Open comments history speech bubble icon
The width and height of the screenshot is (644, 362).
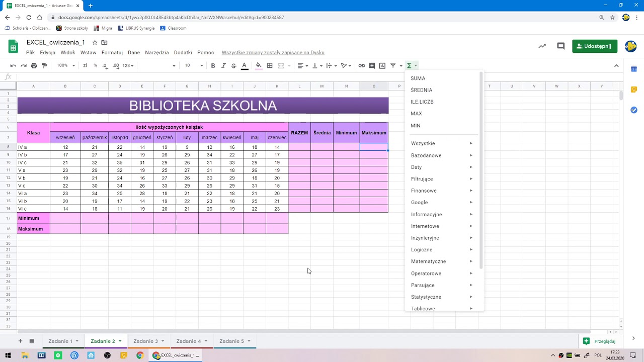click(x=560, y=46)
